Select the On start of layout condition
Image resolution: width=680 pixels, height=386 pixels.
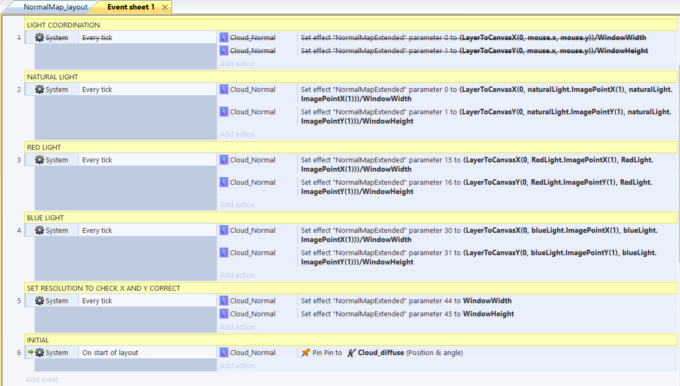(110, 353)
